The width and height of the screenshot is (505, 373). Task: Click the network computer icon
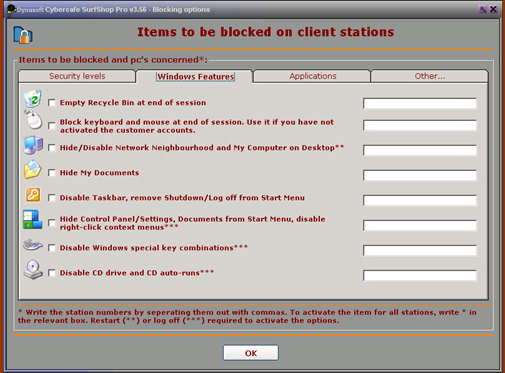pos(33,145)
